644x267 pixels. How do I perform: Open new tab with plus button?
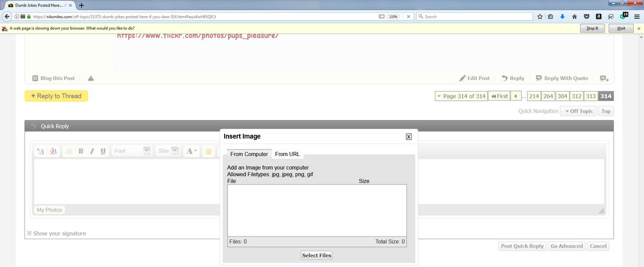(x=81, y=5)
